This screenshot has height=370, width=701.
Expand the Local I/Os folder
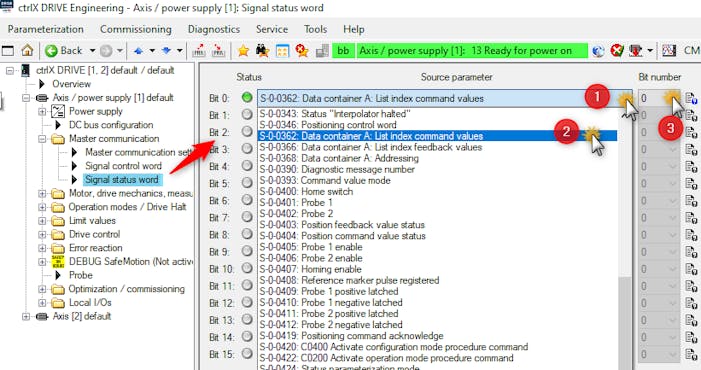coord(42,303)
